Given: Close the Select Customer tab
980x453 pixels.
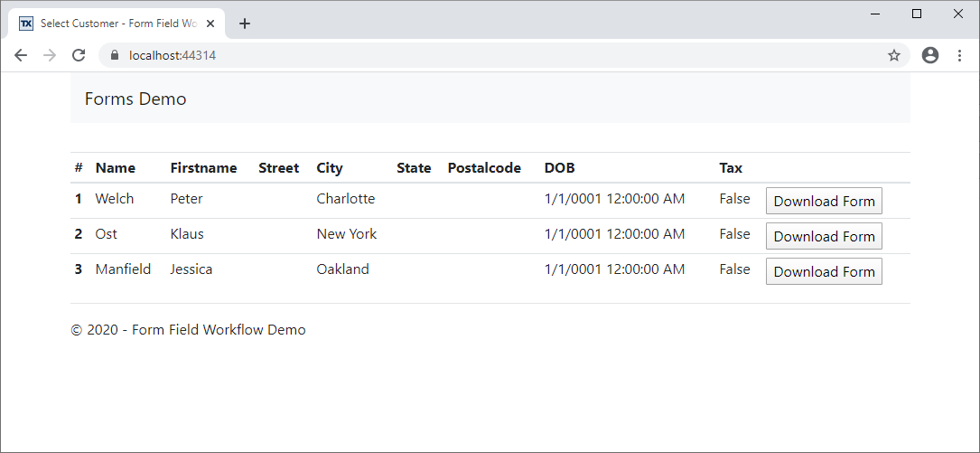Looking at the screenshot, I should (x=210, y=24).
